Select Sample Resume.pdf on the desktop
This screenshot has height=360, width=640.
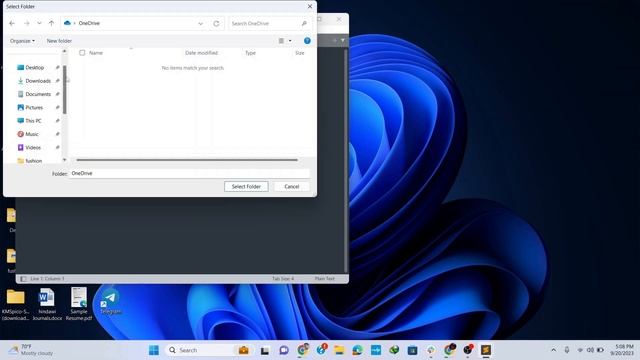coord(79,304)
